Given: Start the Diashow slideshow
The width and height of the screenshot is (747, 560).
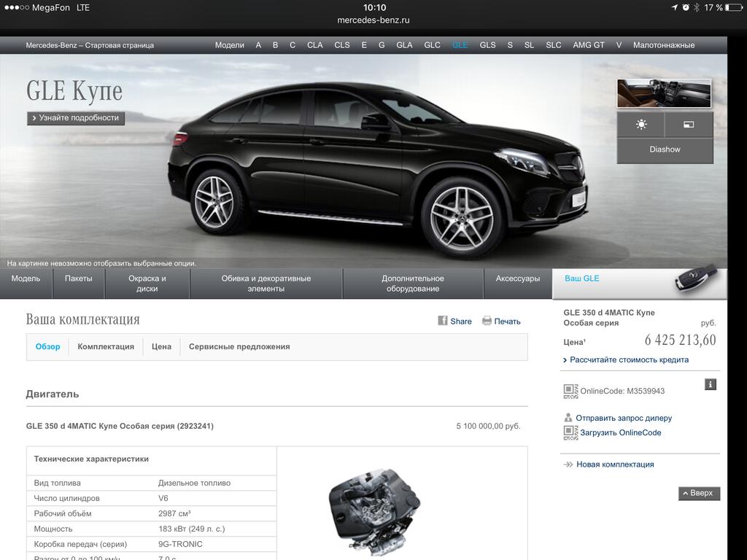Looking at the screenshot, I should tap(665, 149).
